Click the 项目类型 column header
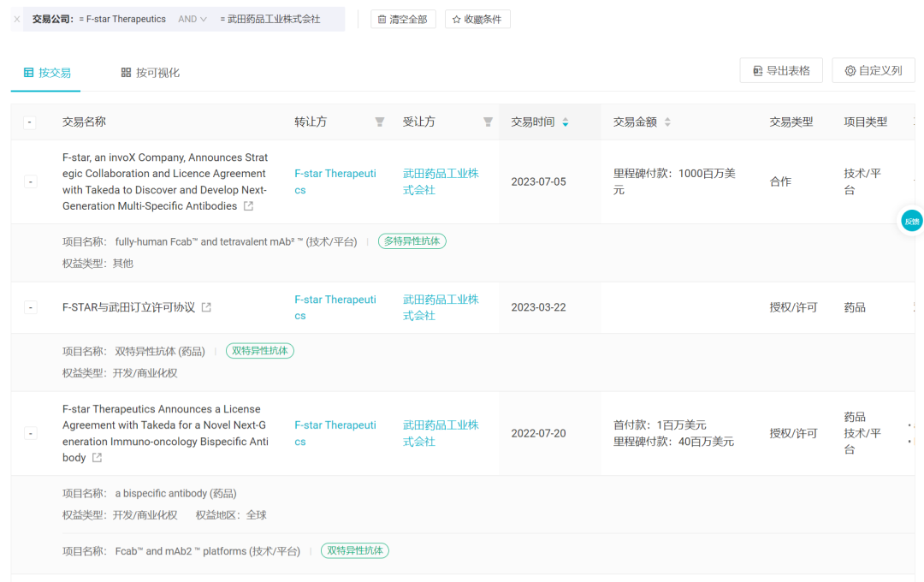Screen dimensions: 924x582 coord(866,122)
